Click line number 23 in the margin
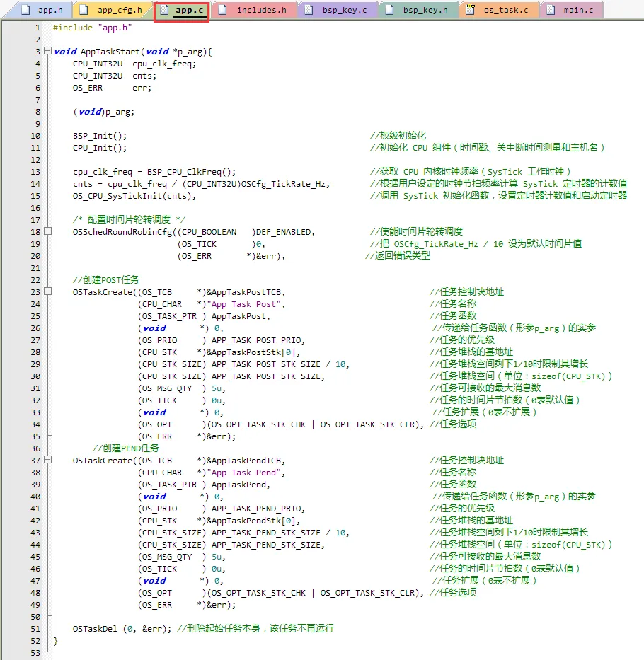The height and width of the screenshot is (660, 644). (x=35, y=291)
